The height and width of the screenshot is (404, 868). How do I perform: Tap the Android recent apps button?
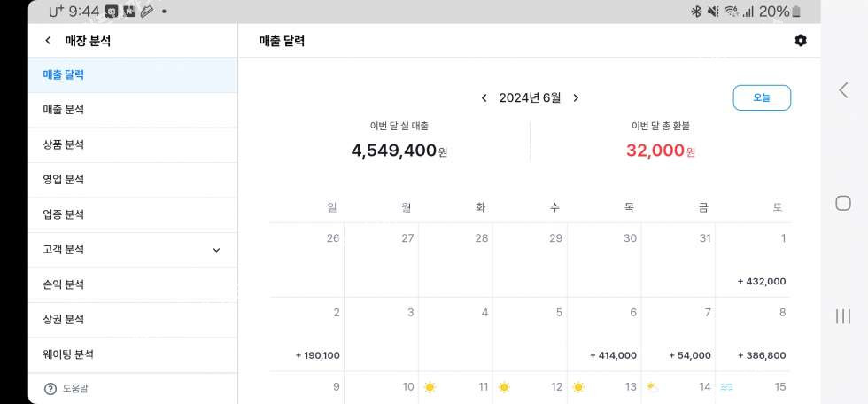click(x=843, y=316)
